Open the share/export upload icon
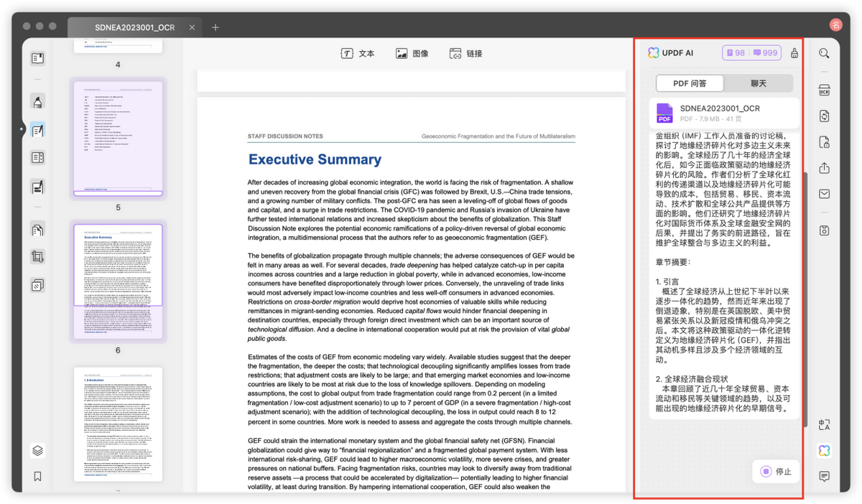This screenshot has width=862, height=504. point(824,168)
